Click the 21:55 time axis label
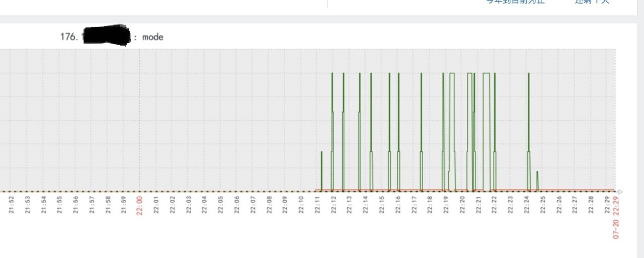Screen dimensions: 644x258 59,204
